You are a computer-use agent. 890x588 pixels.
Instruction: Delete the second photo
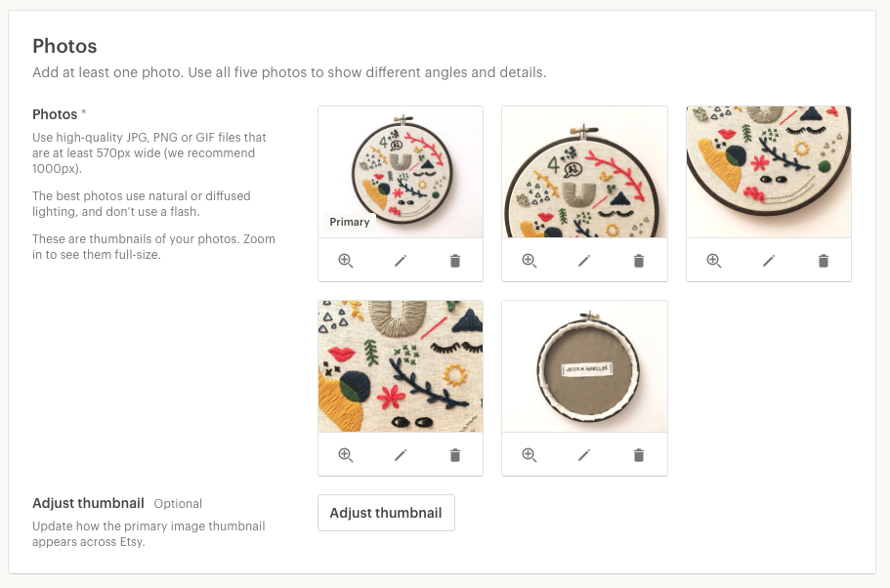click(x=639, y=261)
